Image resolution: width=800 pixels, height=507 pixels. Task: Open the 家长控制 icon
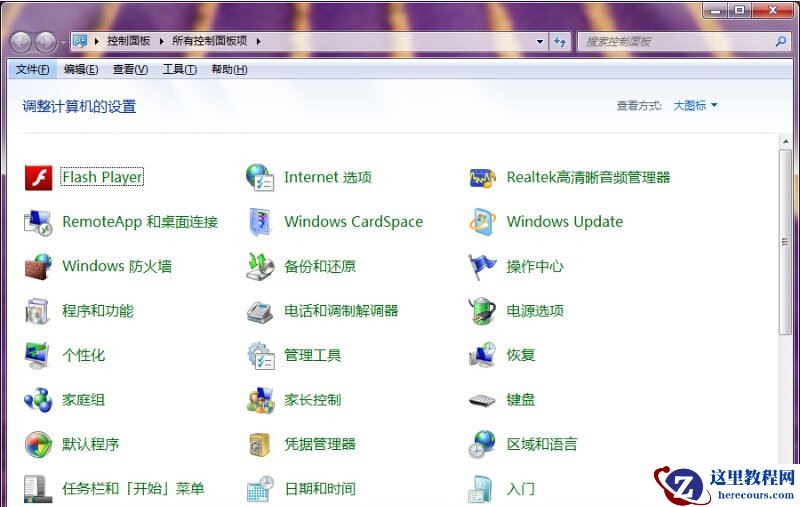261,400
